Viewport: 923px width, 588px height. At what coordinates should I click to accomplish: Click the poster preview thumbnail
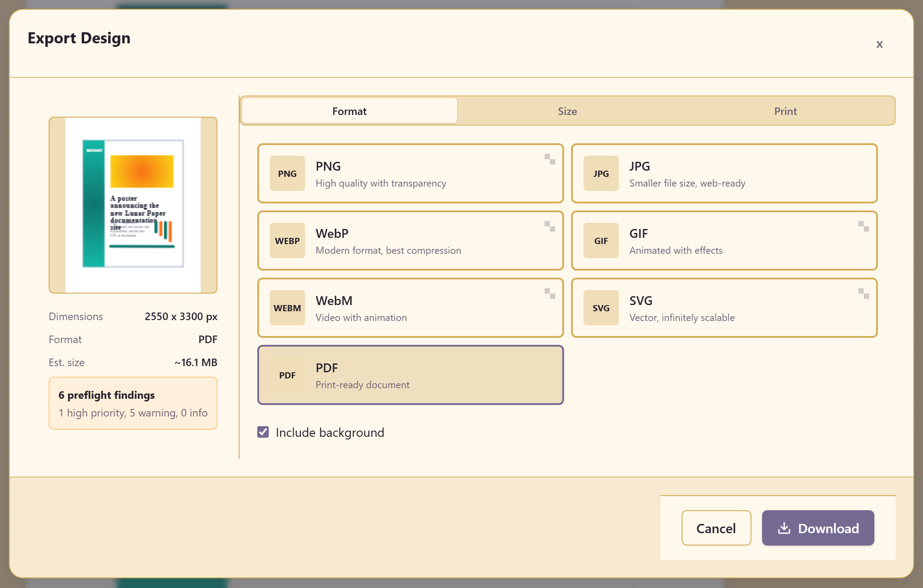[133, 205]
